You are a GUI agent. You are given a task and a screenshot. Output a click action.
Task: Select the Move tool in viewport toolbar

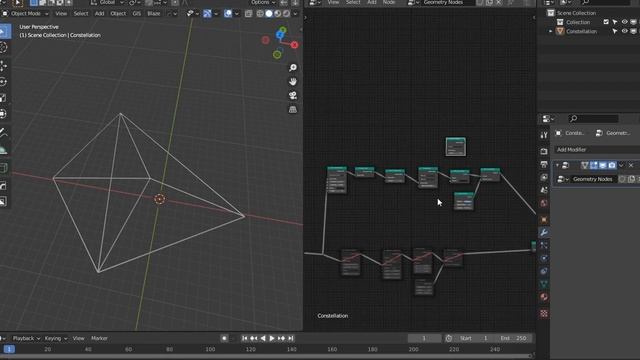3,65
